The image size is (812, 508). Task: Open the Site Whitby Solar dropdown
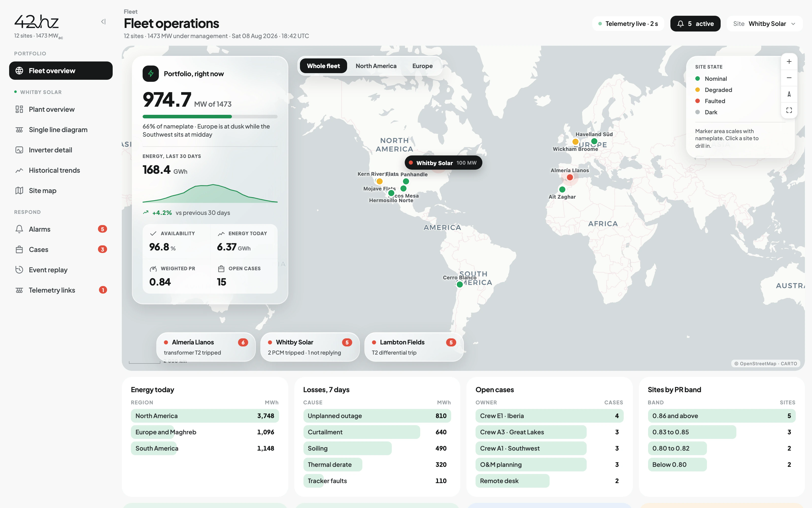tap(764, 24)
